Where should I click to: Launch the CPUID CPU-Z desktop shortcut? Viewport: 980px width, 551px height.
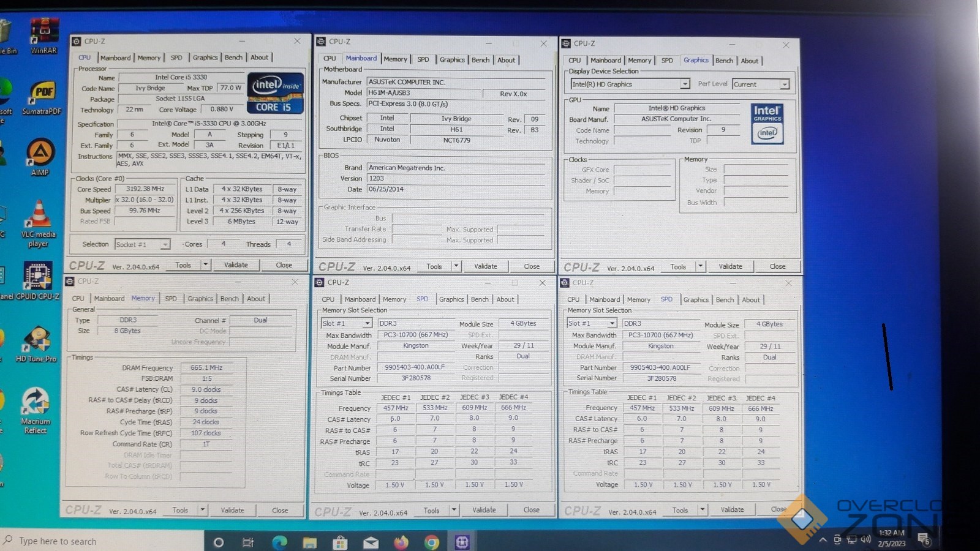[37, 281]
